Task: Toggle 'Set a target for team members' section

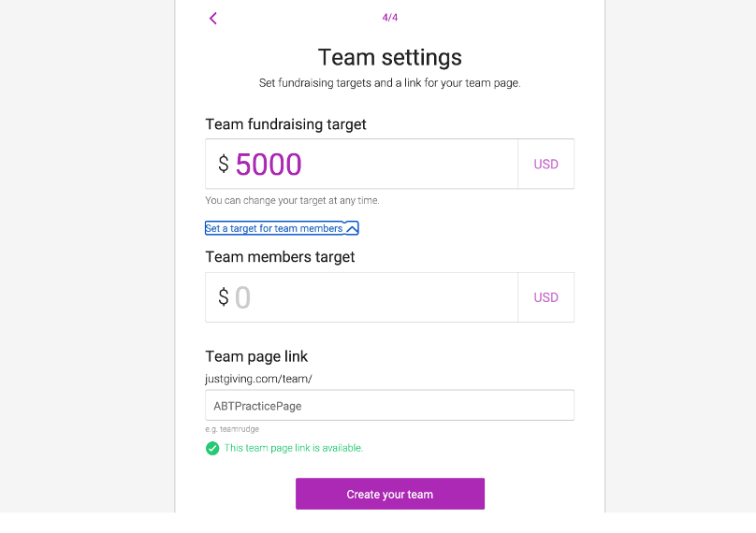Action: (x=282, y=228)
